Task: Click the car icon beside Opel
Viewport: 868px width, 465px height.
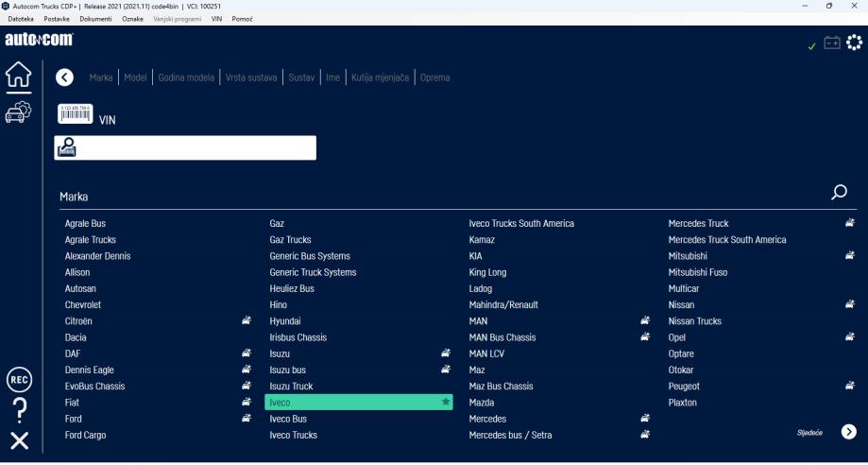Action: click(x=850, y=336)
